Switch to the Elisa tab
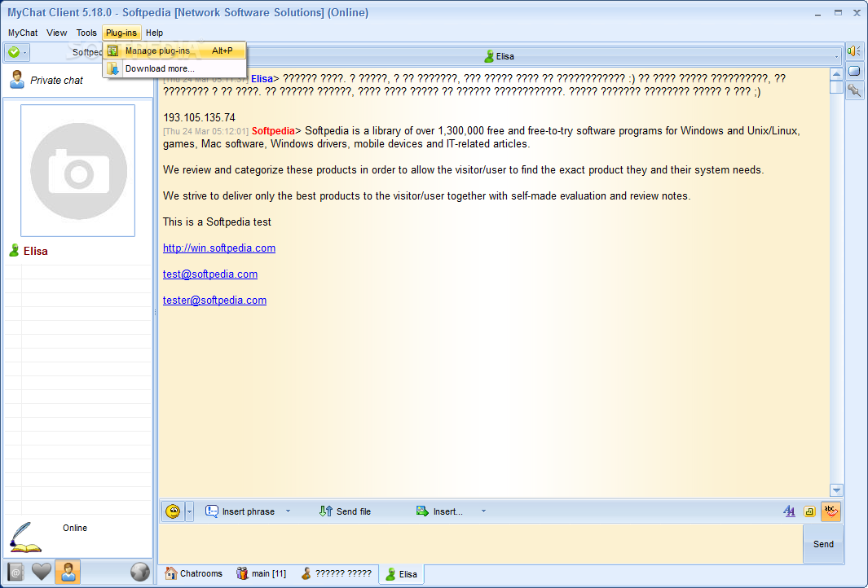This screenshot has width=868, height=588. pyautogui.click(x=401, y=574)
